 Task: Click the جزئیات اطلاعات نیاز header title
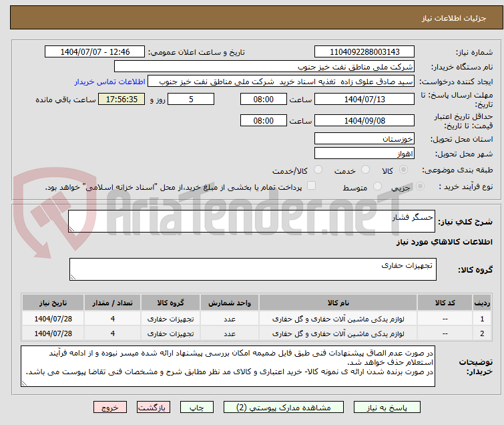click(454, 18)
